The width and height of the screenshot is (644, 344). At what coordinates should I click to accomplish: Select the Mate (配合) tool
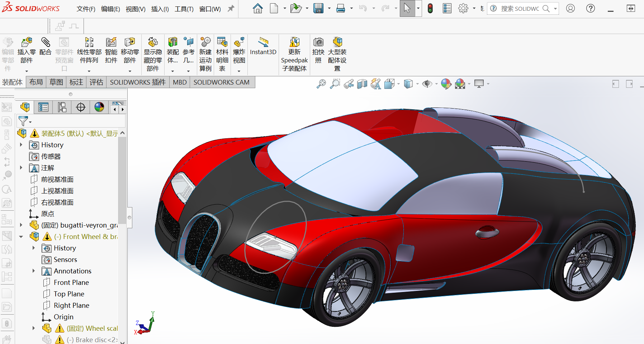click(x=45, y=47)
